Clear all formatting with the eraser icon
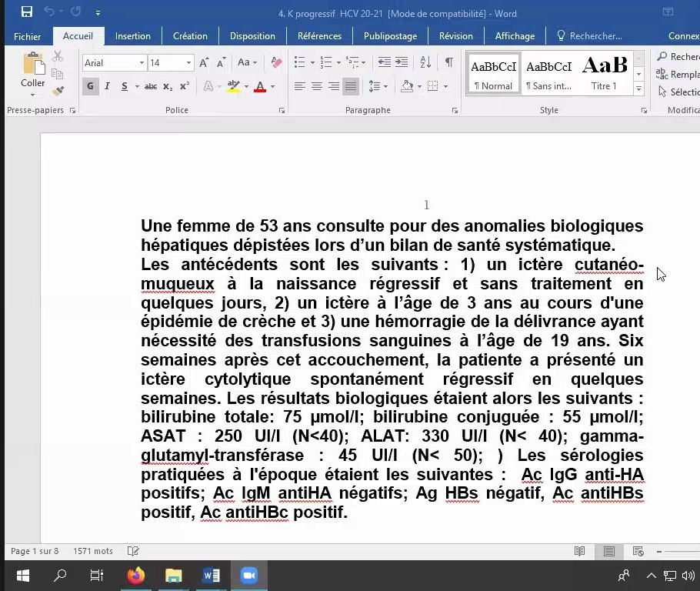This screenshot has width=700, height=591. (276, 62)
